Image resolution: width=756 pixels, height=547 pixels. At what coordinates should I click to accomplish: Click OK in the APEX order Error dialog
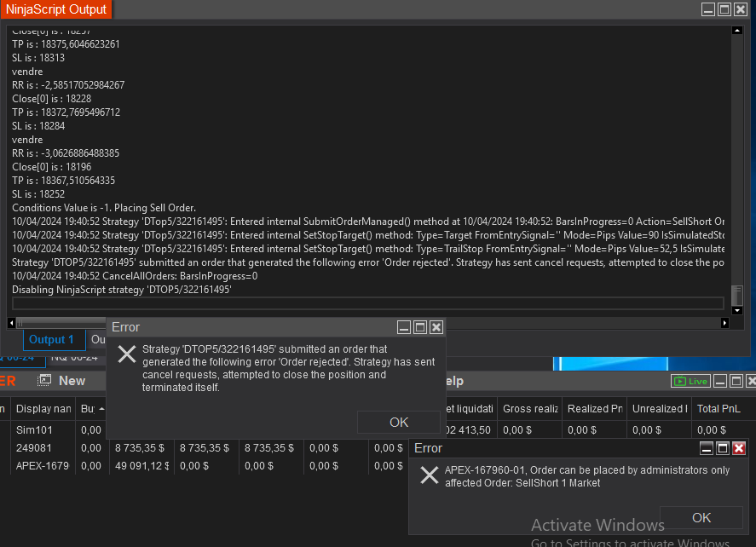tap(701, 517)
